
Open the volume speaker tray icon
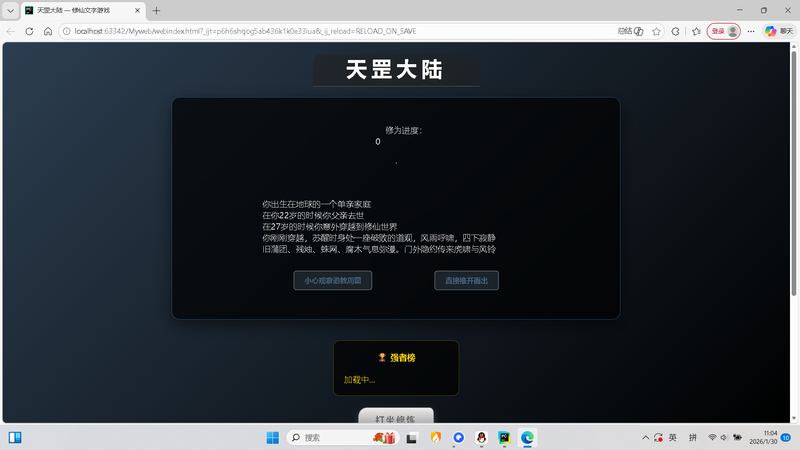pyautogui.click(x=723, y=437)
